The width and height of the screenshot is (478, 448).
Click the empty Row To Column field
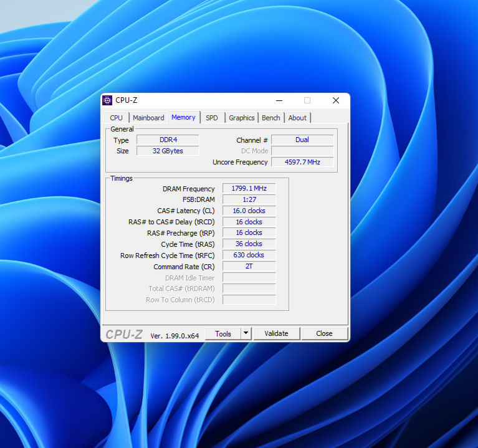click(x=249, y=300)
